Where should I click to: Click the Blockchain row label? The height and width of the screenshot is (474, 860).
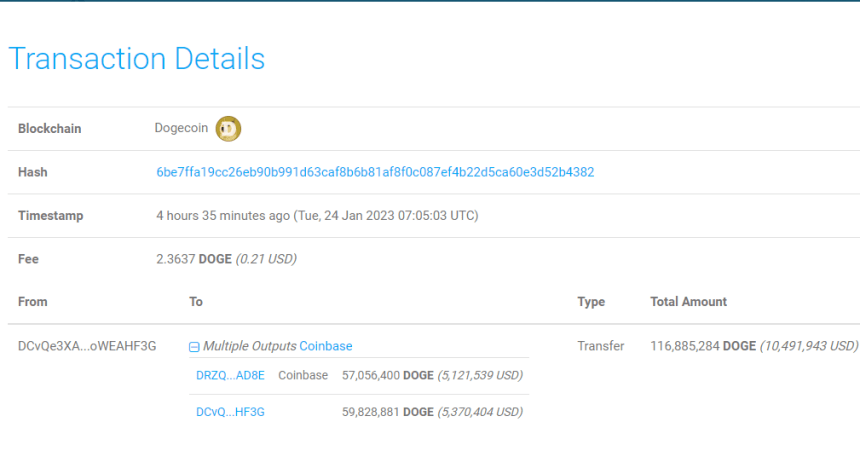[x=49, y=128]
